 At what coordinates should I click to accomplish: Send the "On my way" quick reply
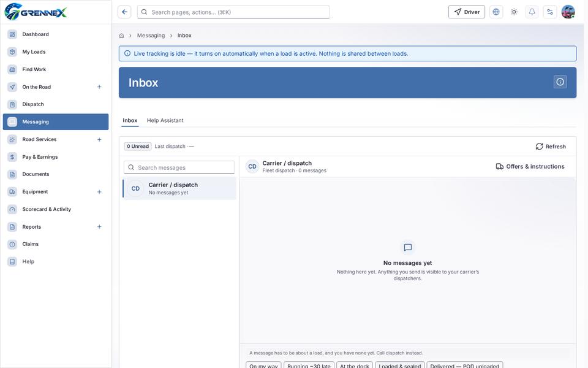click(263, 365)
